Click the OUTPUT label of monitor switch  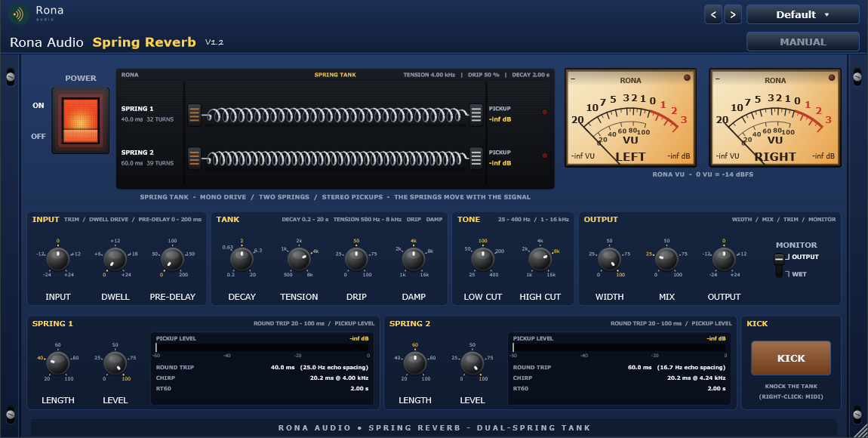[805, 257]
